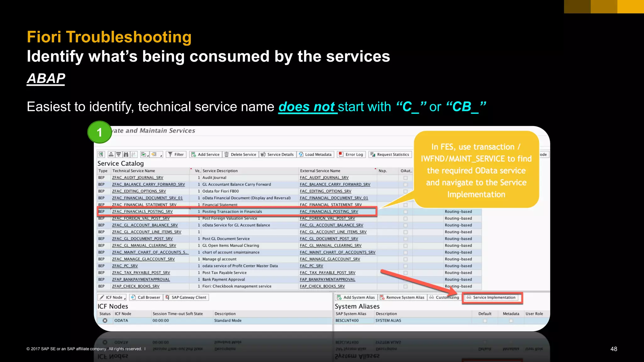
Task: Open the Layout selection dropdown in the toolbar
Action: click(x=157, y=154)
